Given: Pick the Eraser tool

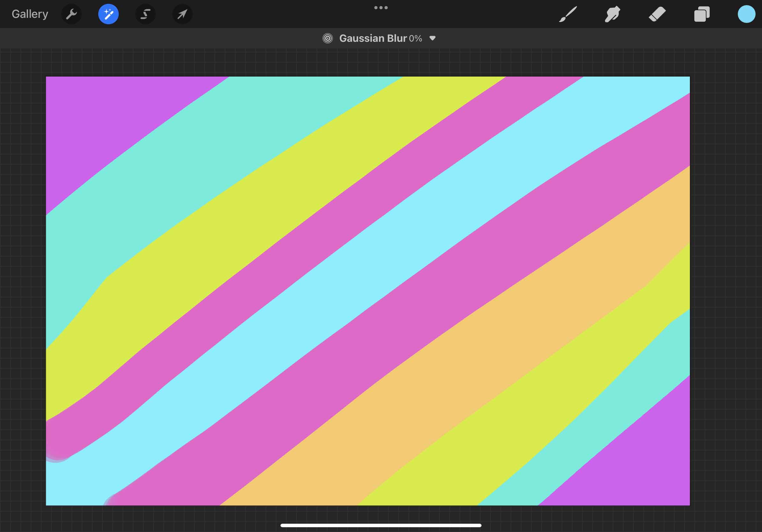Looking at the screenshot, I should click(x=657, y=14).
